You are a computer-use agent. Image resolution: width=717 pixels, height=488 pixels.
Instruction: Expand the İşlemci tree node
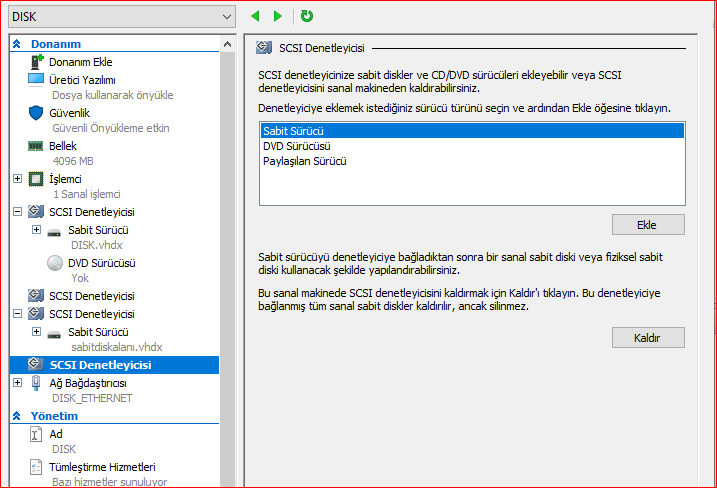(x=17, y=178)
